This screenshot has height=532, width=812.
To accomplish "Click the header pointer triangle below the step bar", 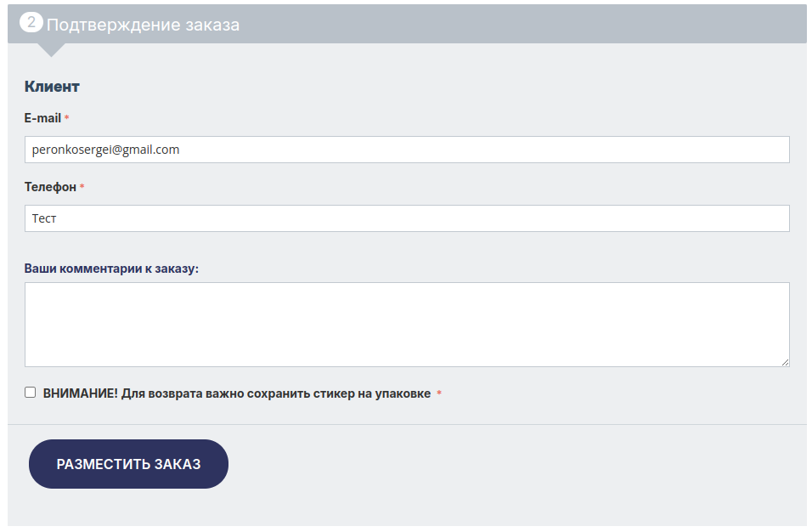I will (51, 50).
